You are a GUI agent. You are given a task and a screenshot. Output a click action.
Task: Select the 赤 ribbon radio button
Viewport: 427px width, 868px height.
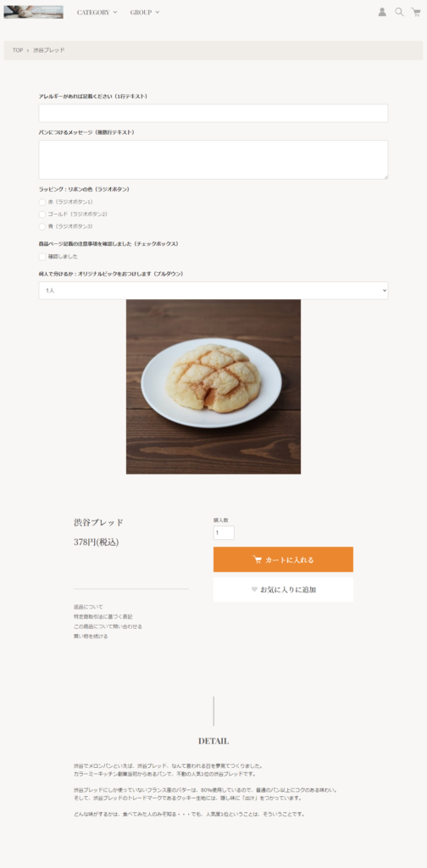click(x=42, y=202)
